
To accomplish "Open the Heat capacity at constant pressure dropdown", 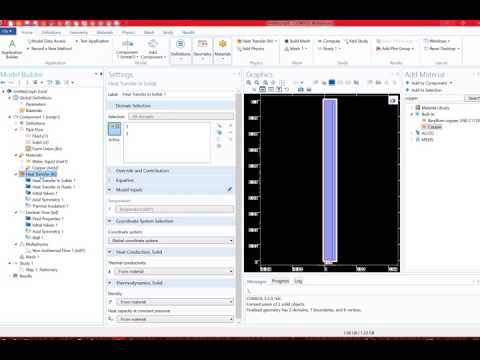I will (175, 319).
